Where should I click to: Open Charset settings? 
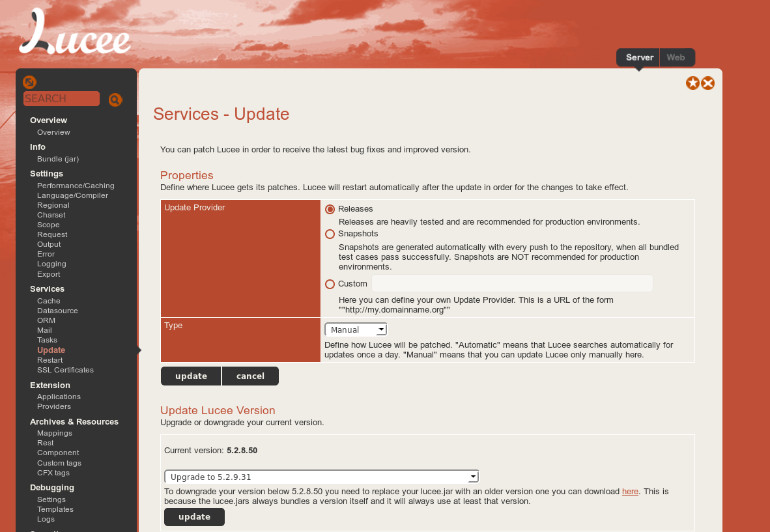coord(51,215)
